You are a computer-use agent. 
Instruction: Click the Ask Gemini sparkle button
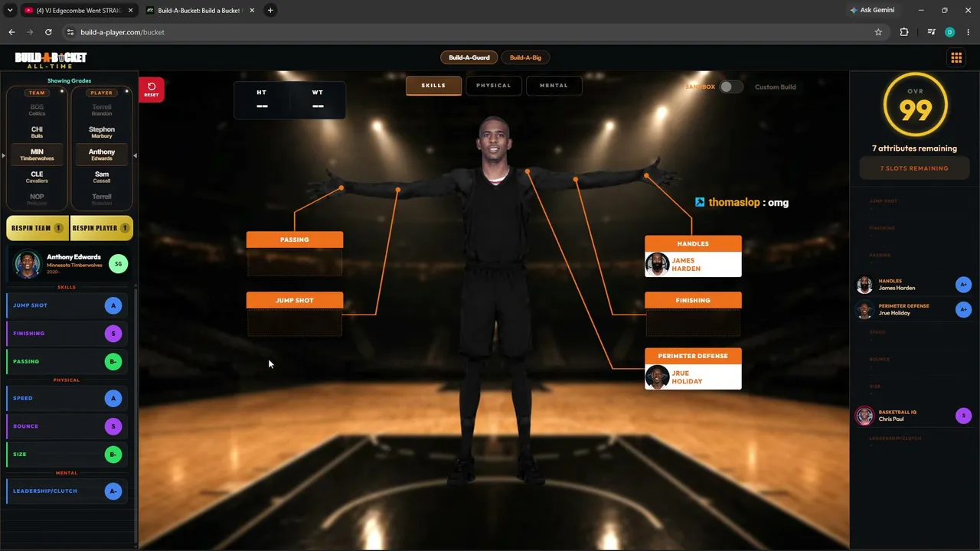[872, 10]
